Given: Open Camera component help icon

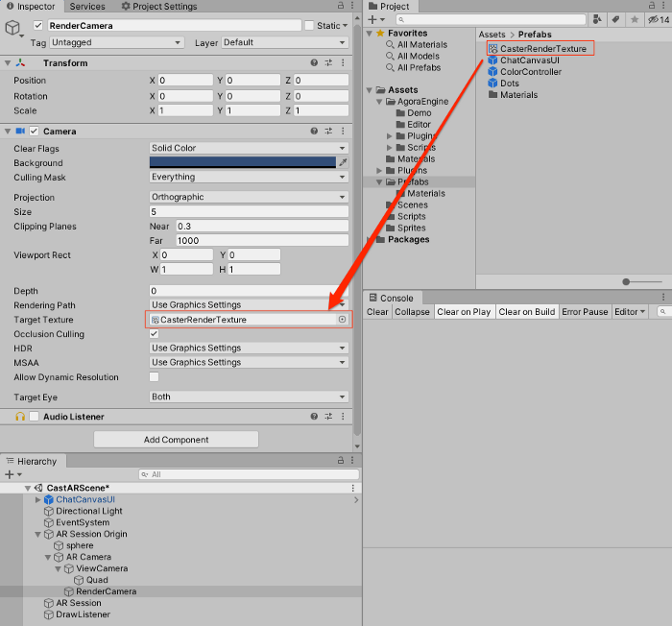Looking at the screenshot, I should tap(314, 132).
